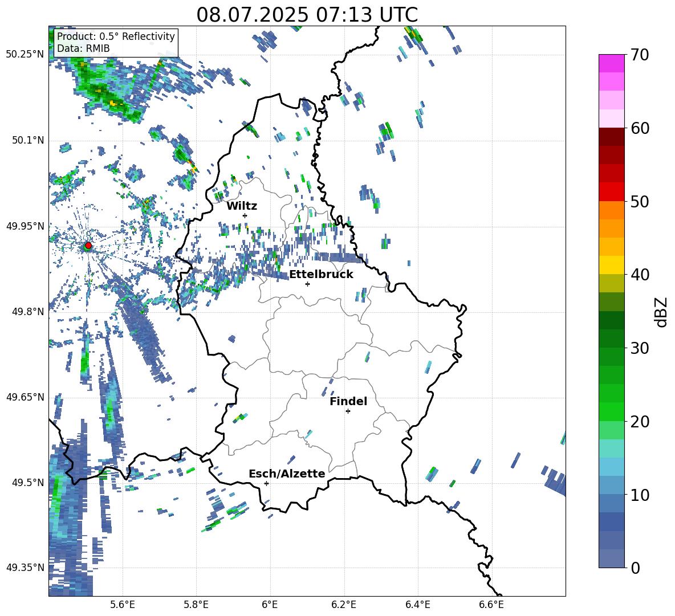Click the 'Data: RMIB' text
Viewport: 675px width, 616px height.
pos(83,48)
